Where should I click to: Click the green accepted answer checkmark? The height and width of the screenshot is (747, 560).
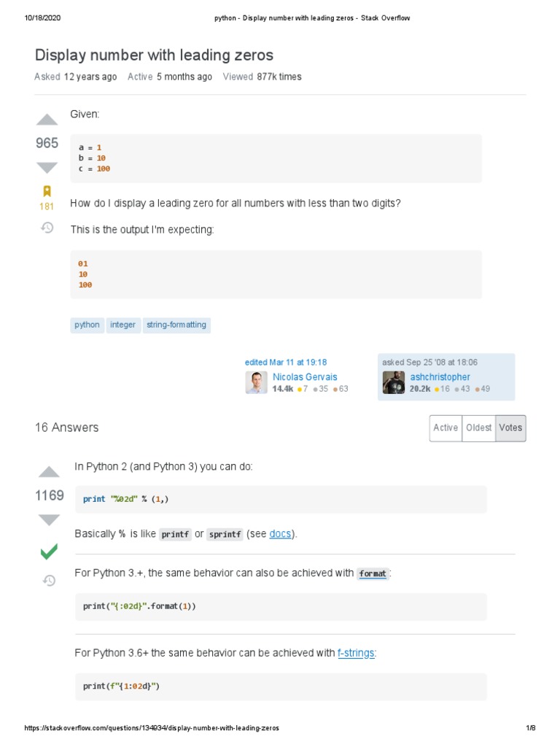point(49,551)
